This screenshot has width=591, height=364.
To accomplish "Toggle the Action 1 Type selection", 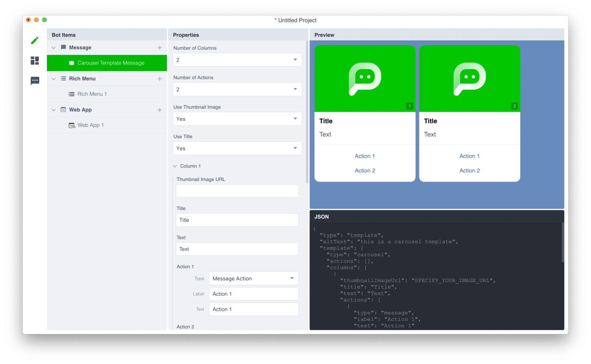I will tap(253, 278).
